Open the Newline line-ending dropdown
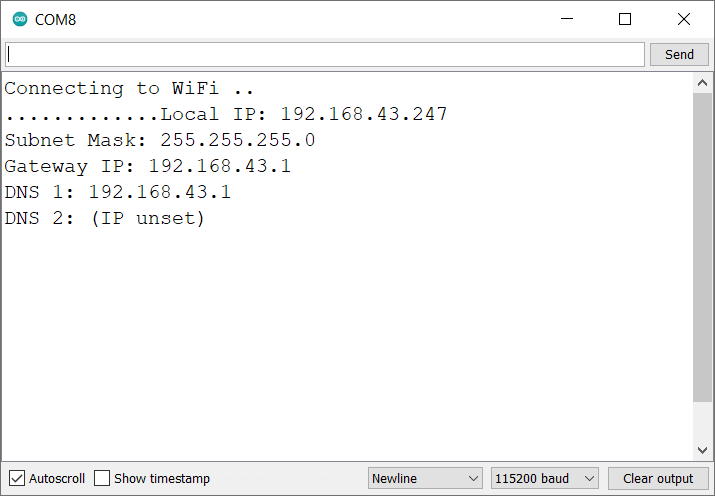The height and width of the screenshot is (496, 715). [x=425, y=478]
